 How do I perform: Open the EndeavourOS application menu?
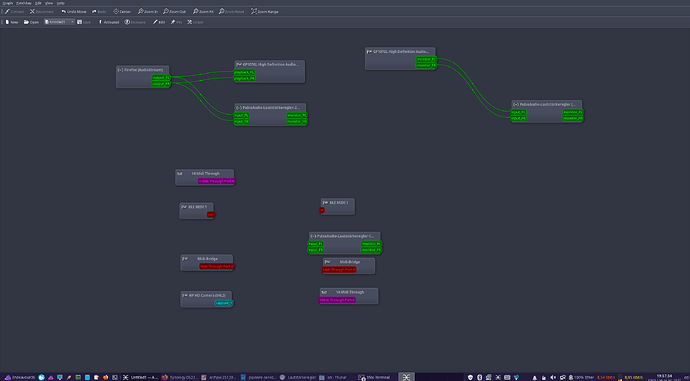[x=20, y=377]
